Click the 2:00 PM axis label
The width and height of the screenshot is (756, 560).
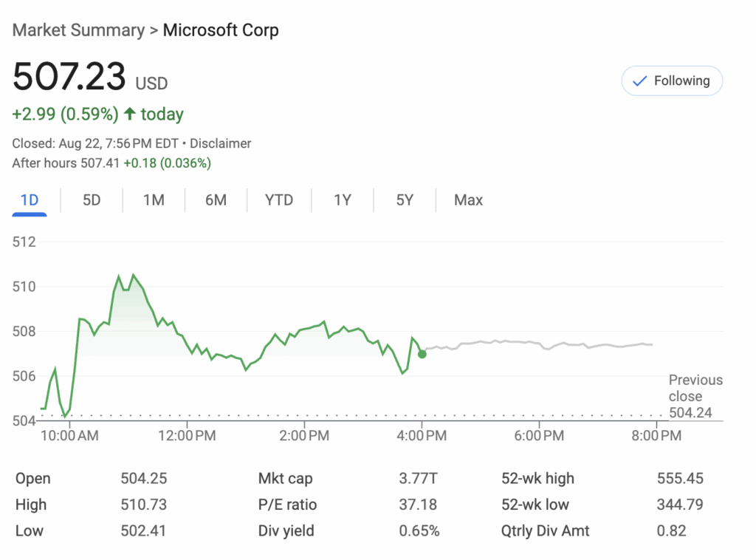point(304,436)
